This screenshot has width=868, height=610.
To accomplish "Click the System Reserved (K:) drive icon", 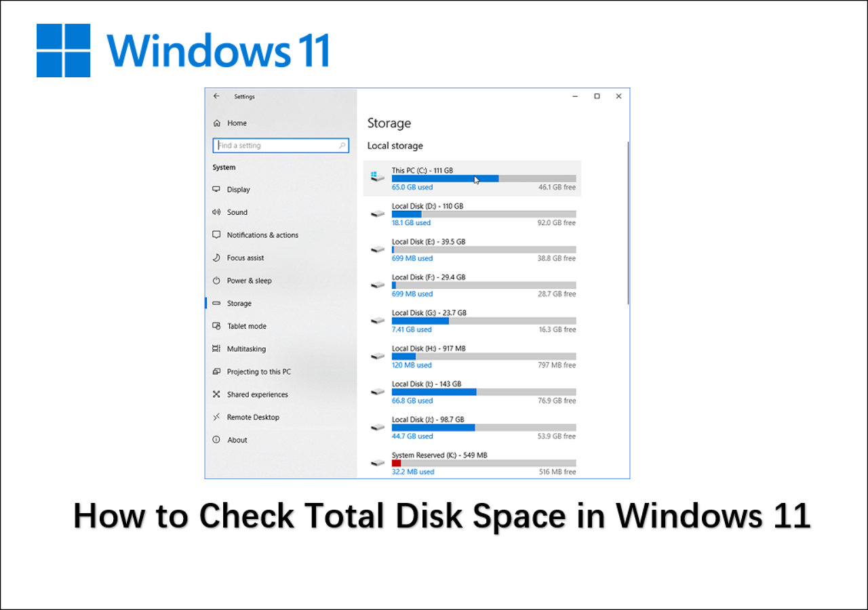I will (377, 463).
